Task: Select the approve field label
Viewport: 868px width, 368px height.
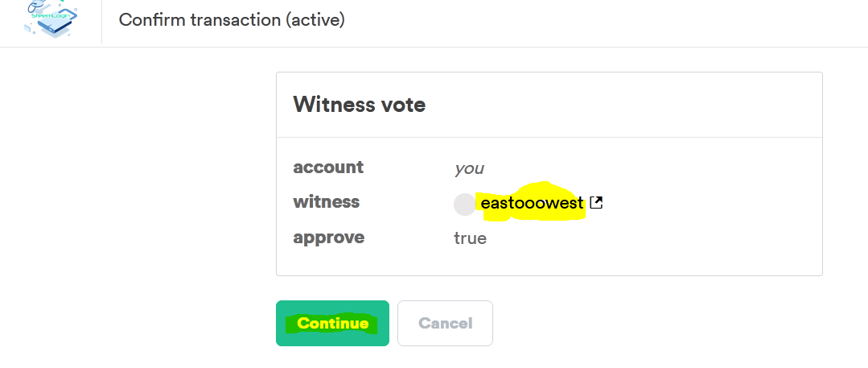Action: pos(328,238)
